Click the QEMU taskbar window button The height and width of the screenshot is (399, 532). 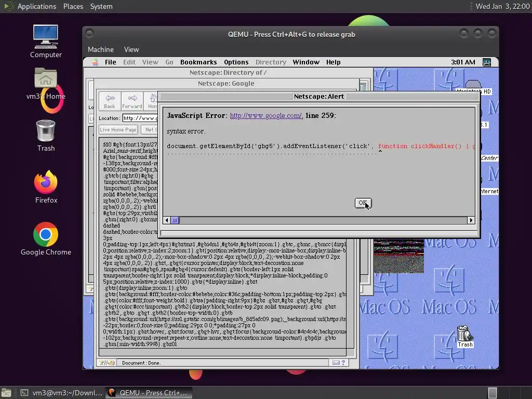(149, 393)
